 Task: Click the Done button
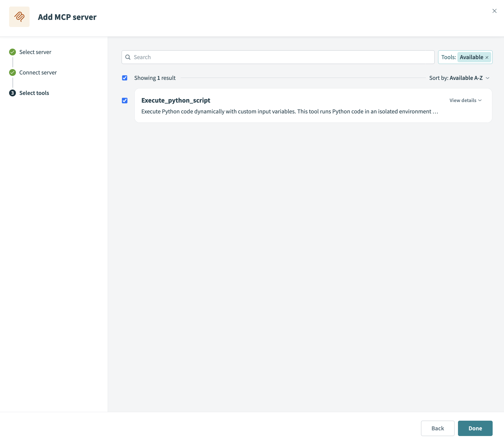click(475, 428)
